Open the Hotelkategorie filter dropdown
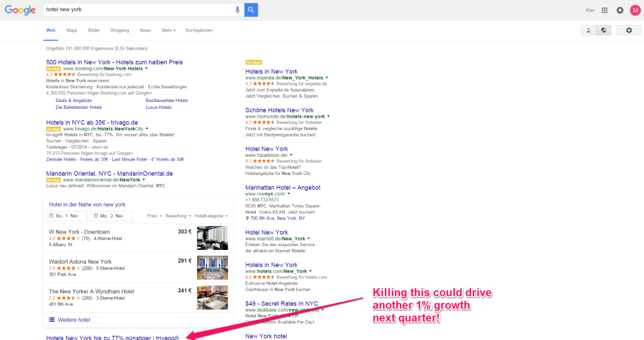Viewport: 644px width, 340px height. tap(211, 216)
